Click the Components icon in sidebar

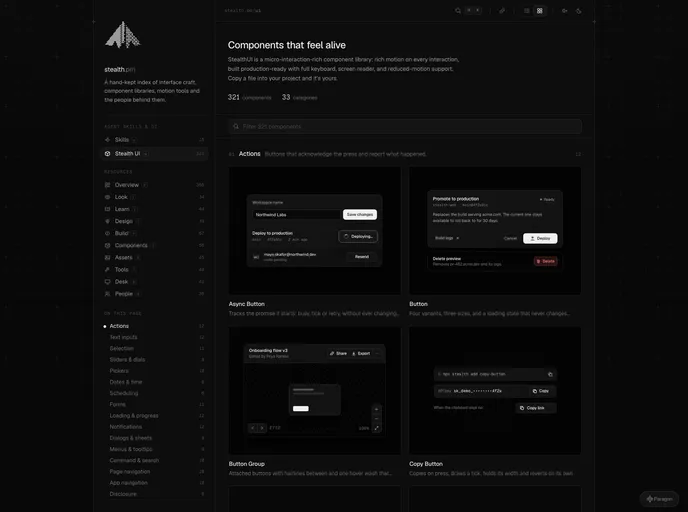[108, 245]
